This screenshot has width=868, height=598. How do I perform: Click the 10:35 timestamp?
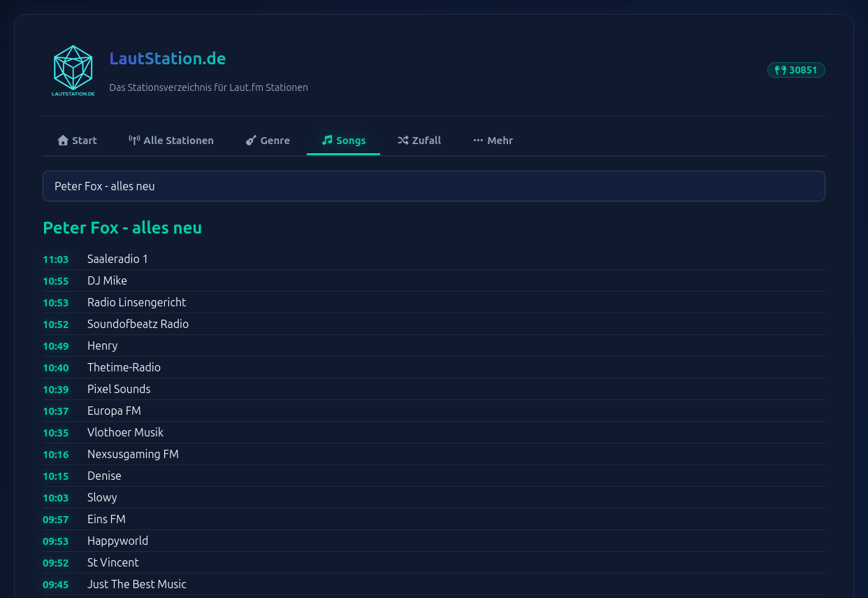pos(56,433)
